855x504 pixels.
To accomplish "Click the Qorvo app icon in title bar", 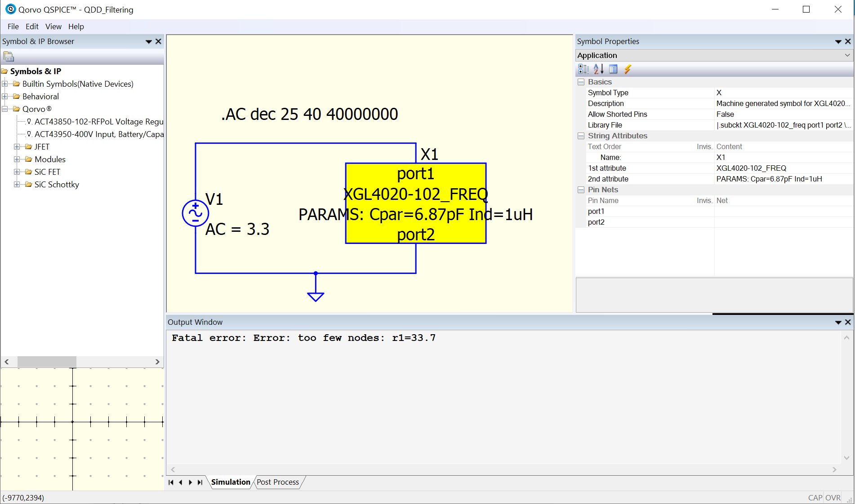I will click(x=10, y=9).
